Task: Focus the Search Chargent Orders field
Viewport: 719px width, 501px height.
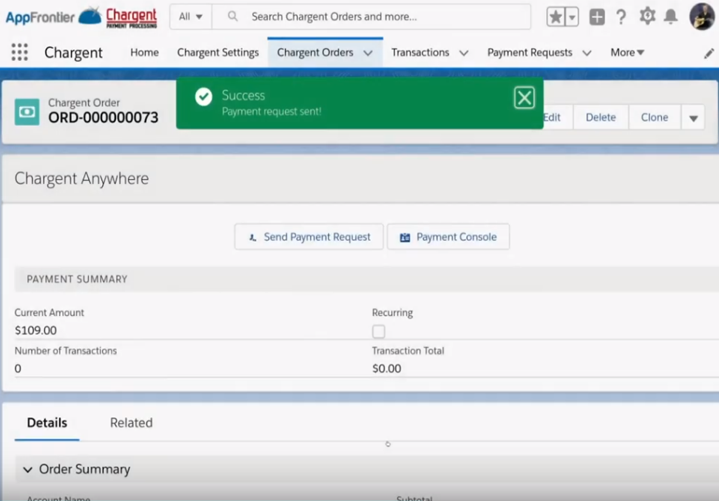Action: [x=371, y=17]
